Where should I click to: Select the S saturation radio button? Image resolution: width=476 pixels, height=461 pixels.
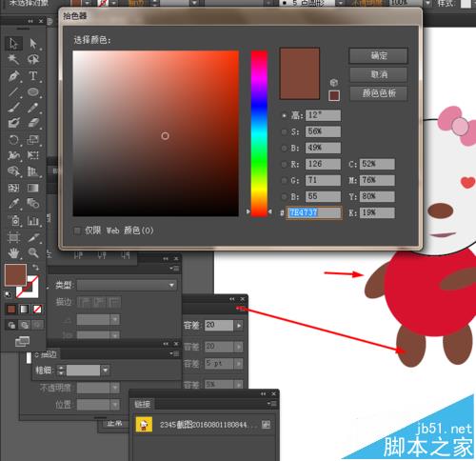284,131
